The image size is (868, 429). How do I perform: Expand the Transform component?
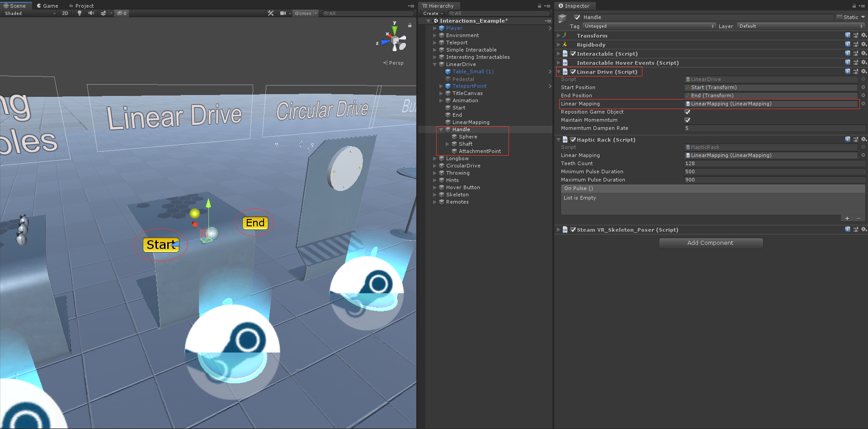pyautogui.click(x=559, y=35)
